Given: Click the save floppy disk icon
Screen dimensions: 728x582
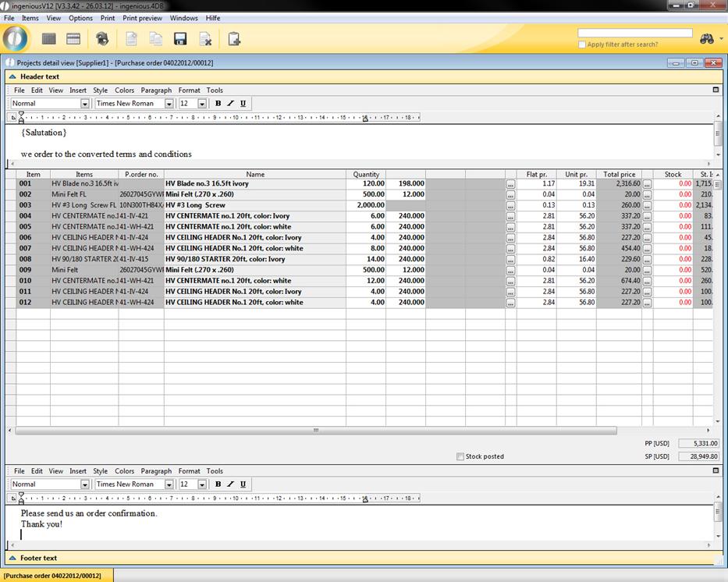Looking at the screenshot, I should point(180,39).
